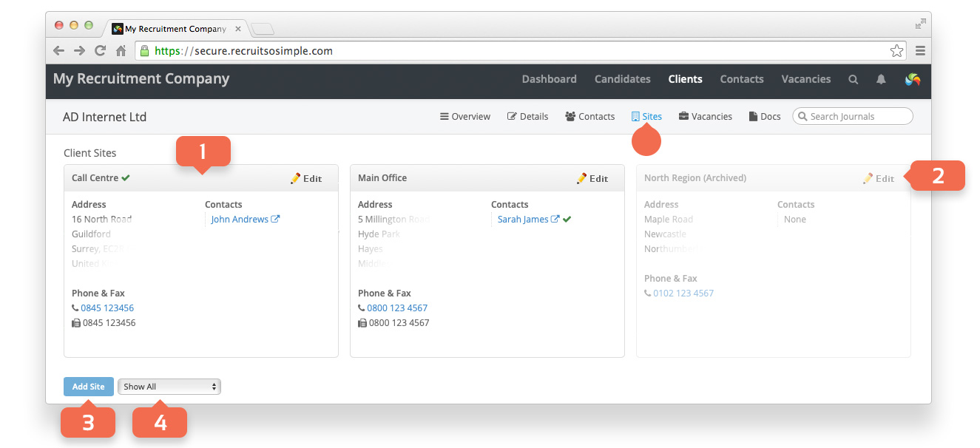Click My Recruitment Company brand title
Viewport: 980px width, 448px height.
[x=141, y=79]
